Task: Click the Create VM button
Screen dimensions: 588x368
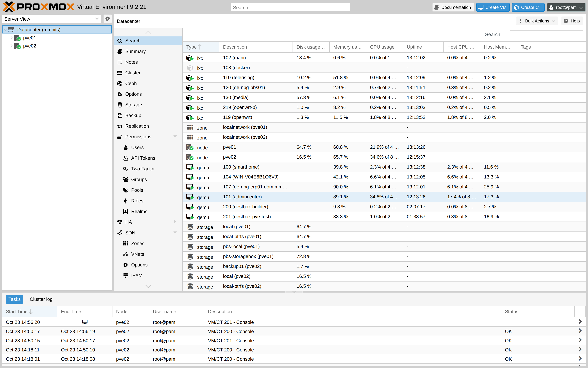Action: tap(492, 7)
